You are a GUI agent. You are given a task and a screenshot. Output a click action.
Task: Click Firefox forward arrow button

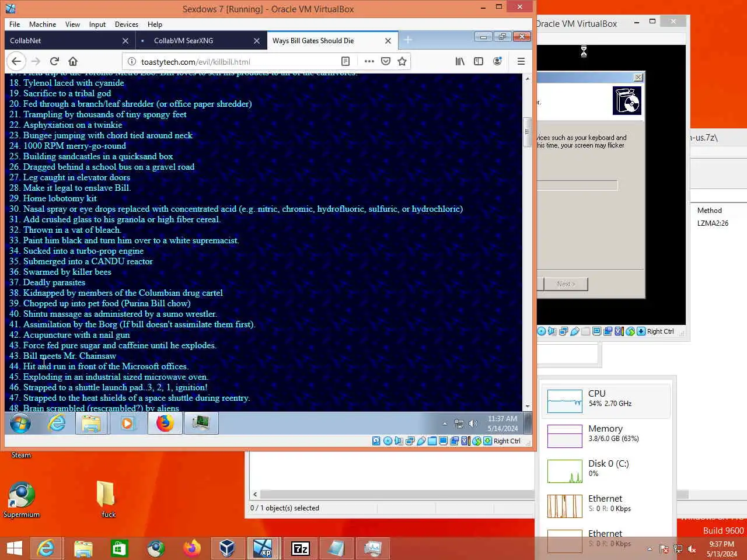pyautogui.click(x=36, y=61)
